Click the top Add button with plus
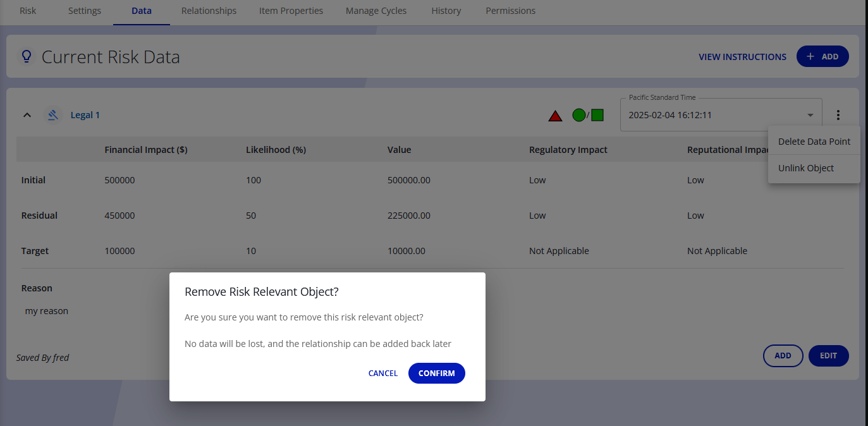This screenshot has width=868, height=426. click(822, 57)
